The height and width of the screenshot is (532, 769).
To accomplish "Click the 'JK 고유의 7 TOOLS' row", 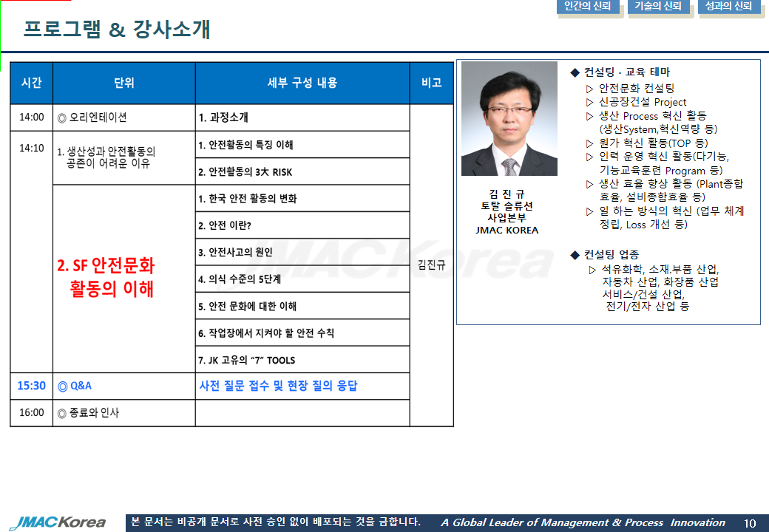I will (302, 360).
